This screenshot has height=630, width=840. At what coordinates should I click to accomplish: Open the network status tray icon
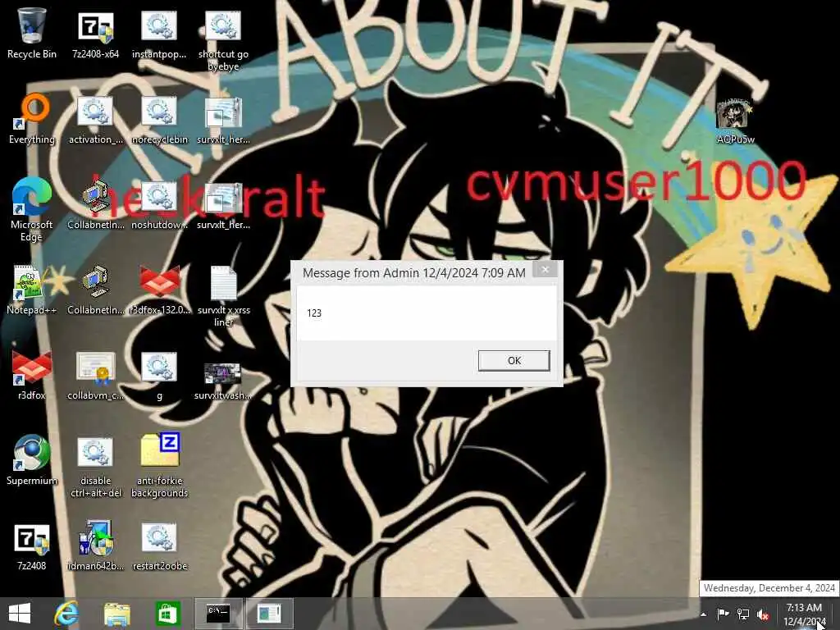click(743, 614)
